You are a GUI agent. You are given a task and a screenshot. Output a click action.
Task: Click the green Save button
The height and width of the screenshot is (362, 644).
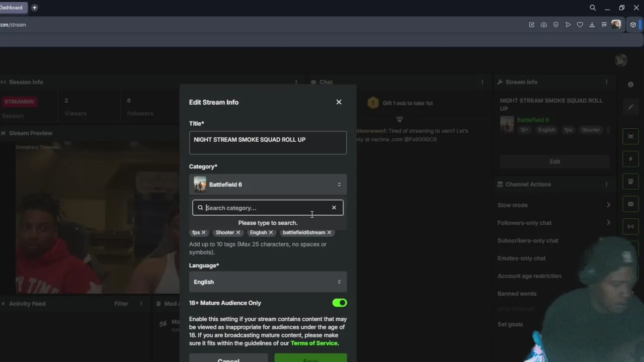point(310,358)
